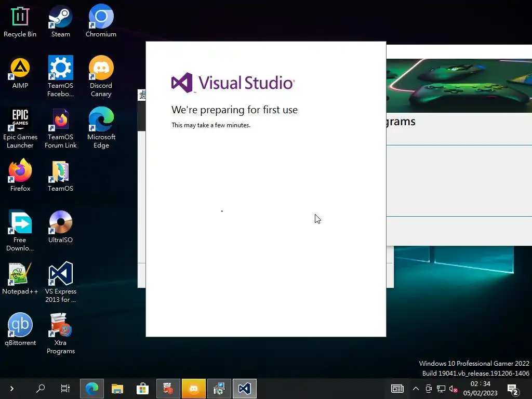Open TeamOS Forum Link shortcut
Image resolution: width=532 pixels, height=399 pixels.
click(x=60, y=128)
